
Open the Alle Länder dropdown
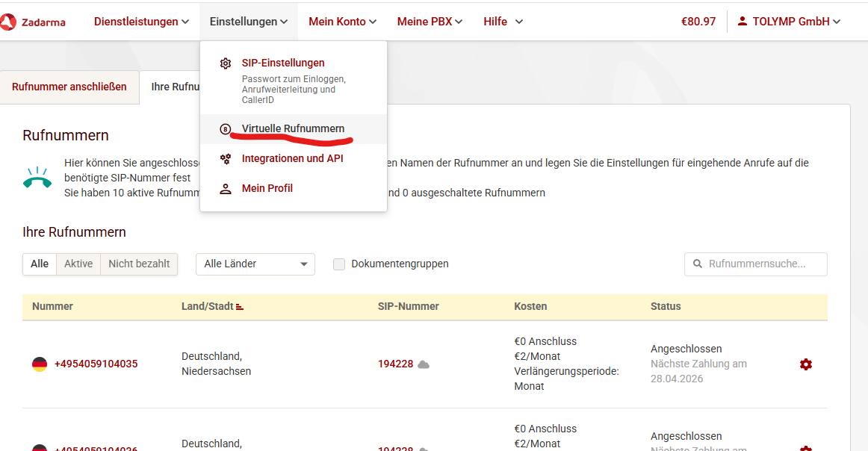click(x=255, y=264)
